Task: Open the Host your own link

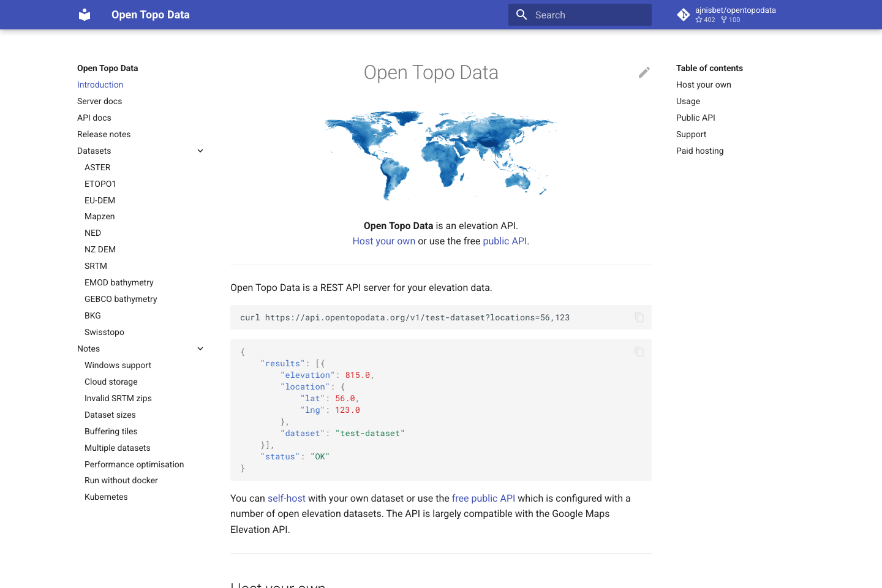Action: 383,241
